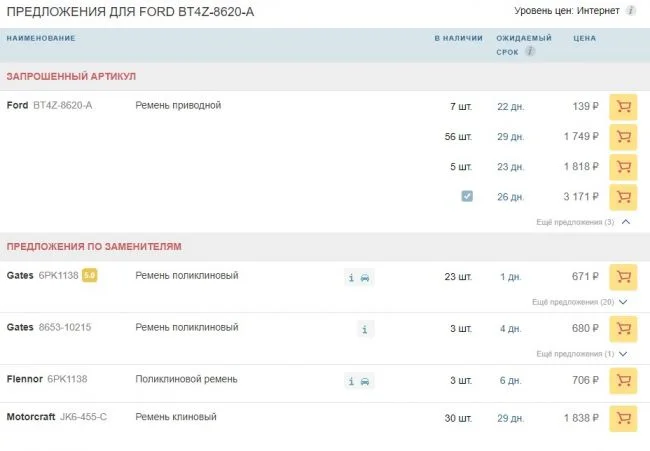
Task: Add Motorcraft JK6-455-C to cart
Action: coord(623,418)
